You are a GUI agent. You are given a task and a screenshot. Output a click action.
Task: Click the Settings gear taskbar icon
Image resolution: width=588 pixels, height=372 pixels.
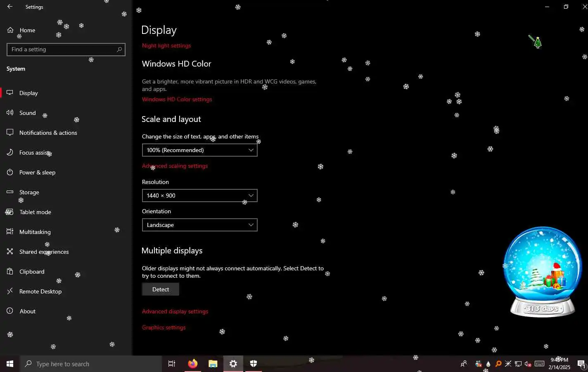(233, 364)
